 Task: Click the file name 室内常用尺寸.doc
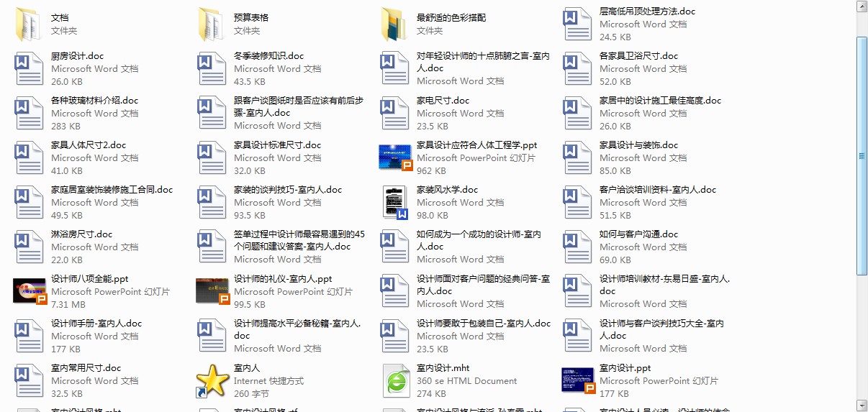(86, 368)
